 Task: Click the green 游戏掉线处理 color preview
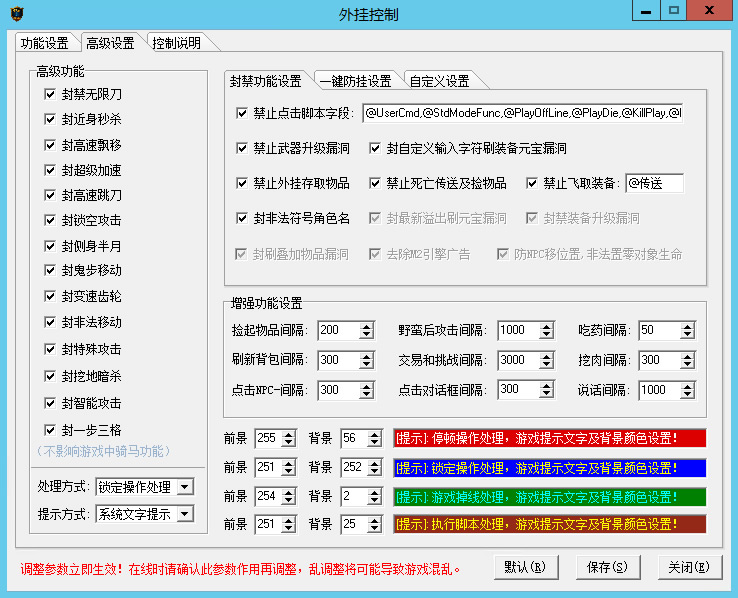pyautogui.click(x=550, y=497)
